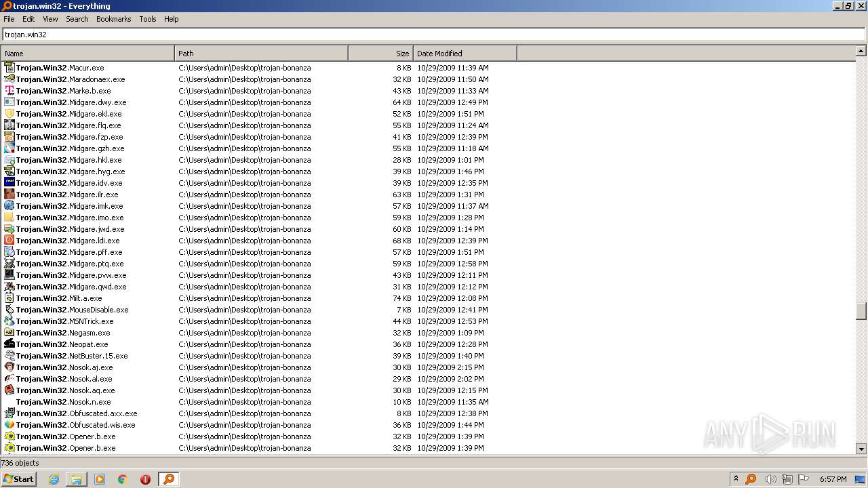
Task: Open Google Chrome from the taskbar
Action: point(123,479)
